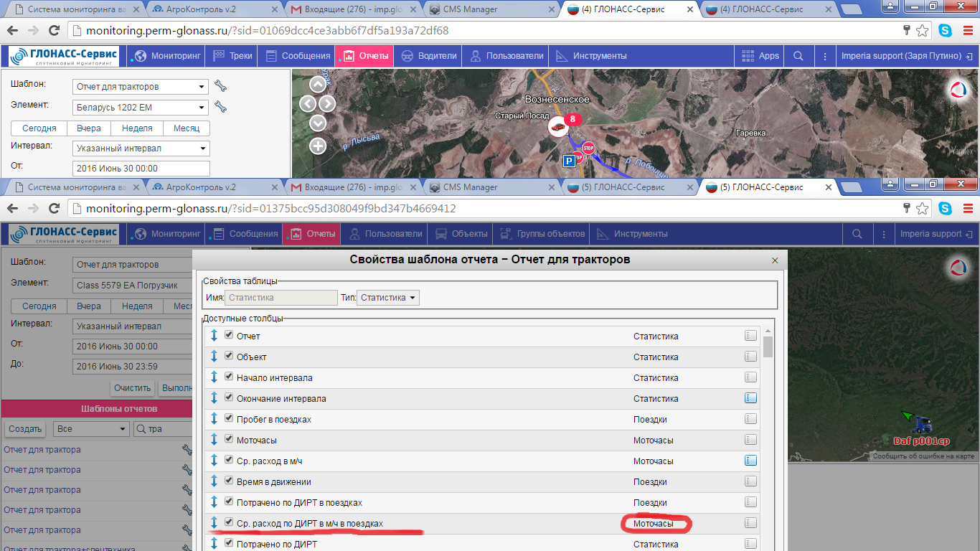Select the Daf p001cp truck marker
Screen dimensions: 980x551
pyautogui.click(x=923, y=425)
